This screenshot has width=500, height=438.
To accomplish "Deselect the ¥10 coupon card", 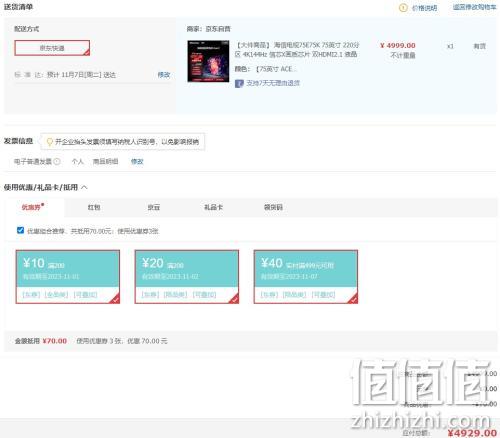I will click(68, 277).
